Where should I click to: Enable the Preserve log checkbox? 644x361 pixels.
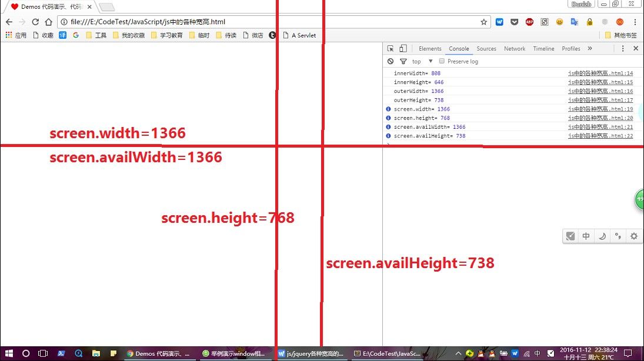442,61
